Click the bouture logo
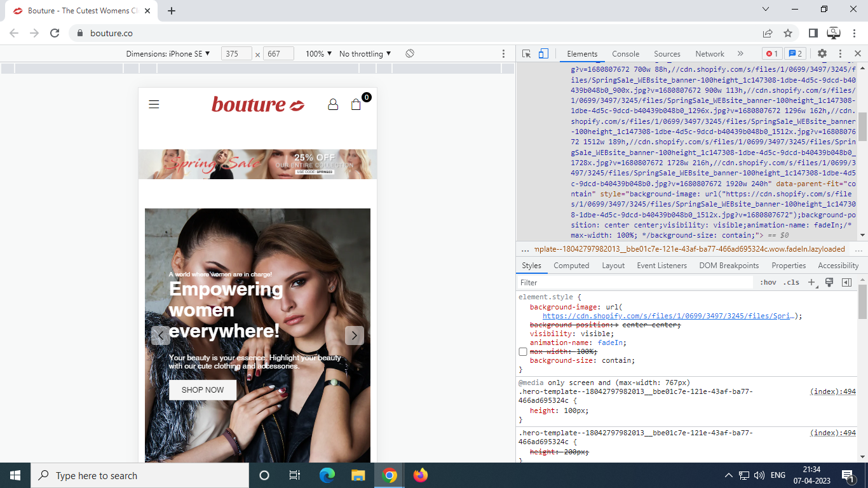This screenshot has width=868, height=488. (258, 104)
